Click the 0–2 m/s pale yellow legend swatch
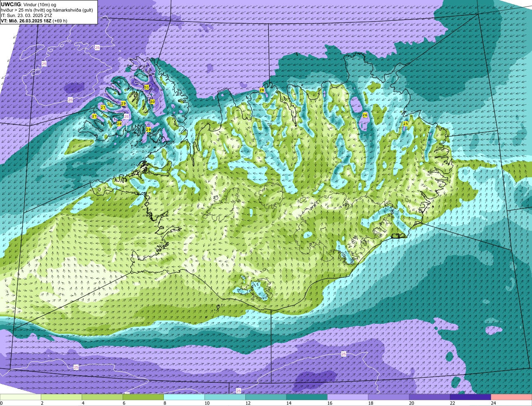Image resolution: width=532 pixels, height=406 pixels. tap(21, 397)
